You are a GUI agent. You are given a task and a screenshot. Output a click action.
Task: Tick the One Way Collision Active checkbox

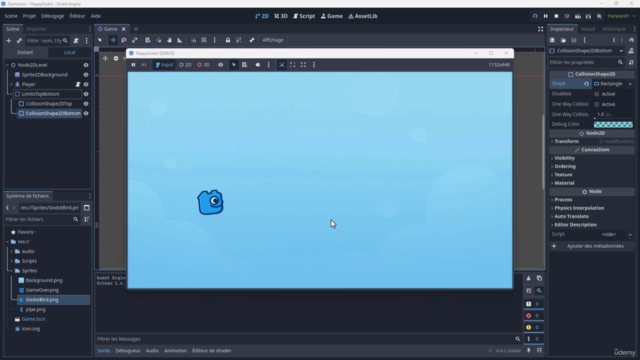pos(597,104)
